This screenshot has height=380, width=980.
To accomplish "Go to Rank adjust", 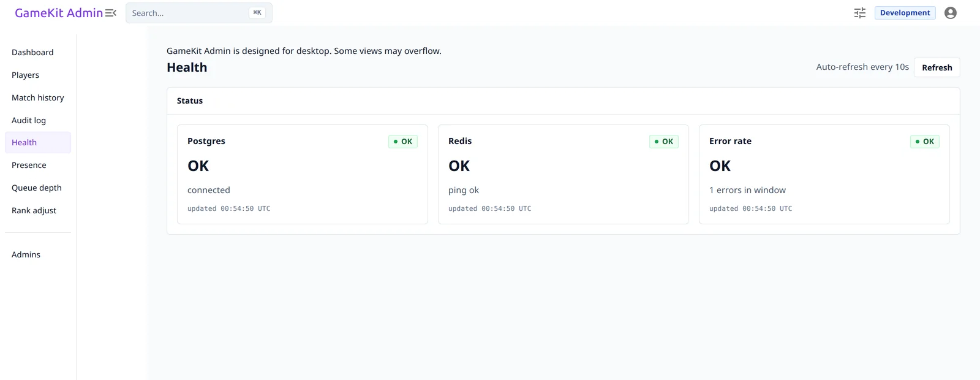I will coord(38,211).
